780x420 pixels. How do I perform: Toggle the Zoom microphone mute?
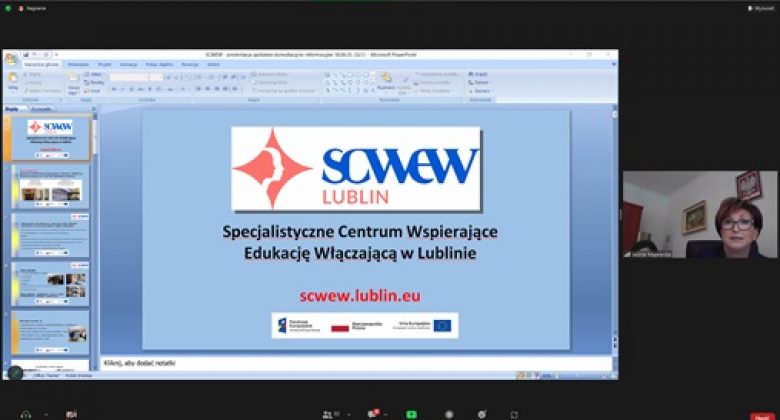pos(25,413)
